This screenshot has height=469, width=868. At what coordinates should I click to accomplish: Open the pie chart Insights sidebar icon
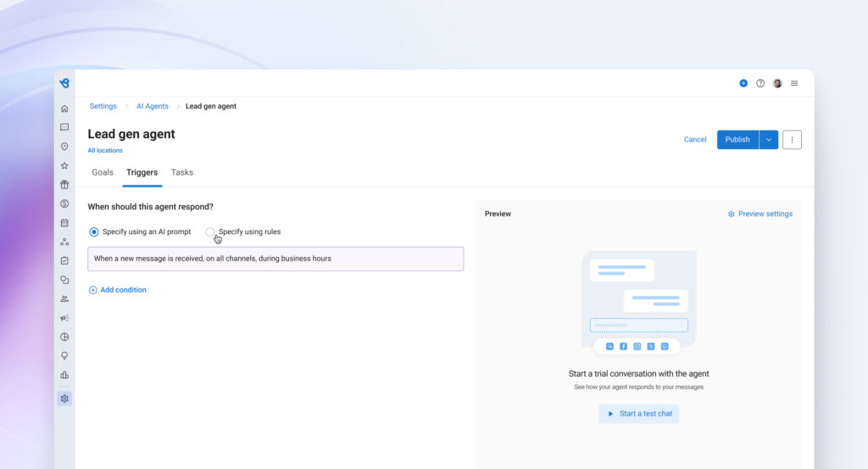coord(64,337)
